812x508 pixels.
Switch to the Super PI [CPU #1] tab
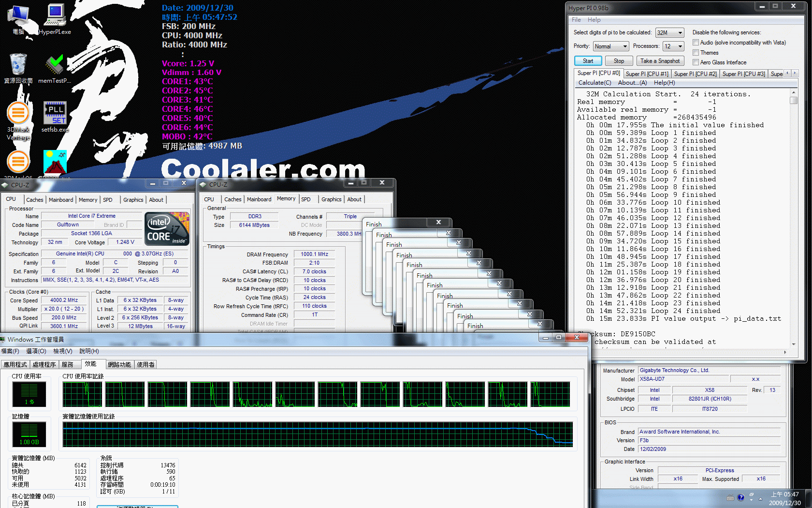tap(647, 74)
